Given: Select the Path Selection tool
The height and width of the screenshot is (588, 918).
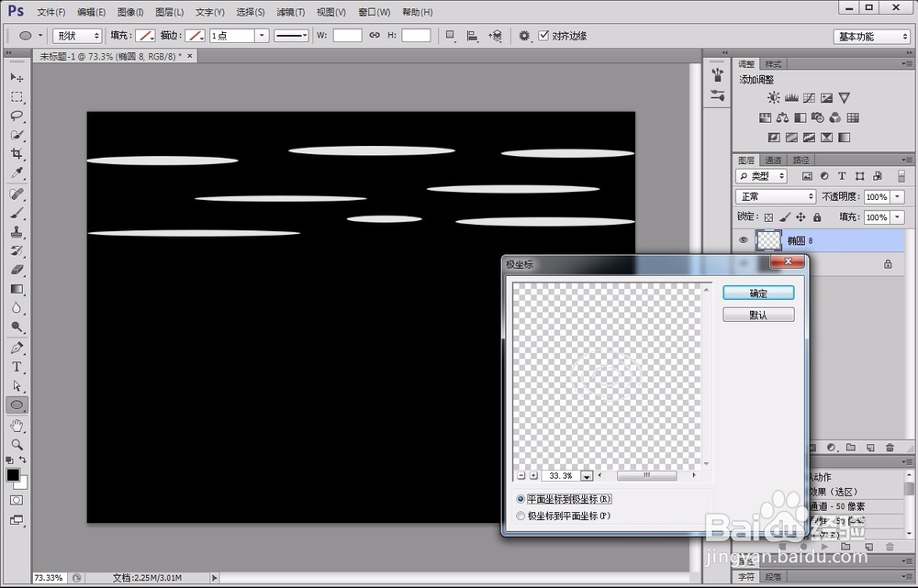Looking at the screenshot, I should pyautogui.click(x=17, y=385).
